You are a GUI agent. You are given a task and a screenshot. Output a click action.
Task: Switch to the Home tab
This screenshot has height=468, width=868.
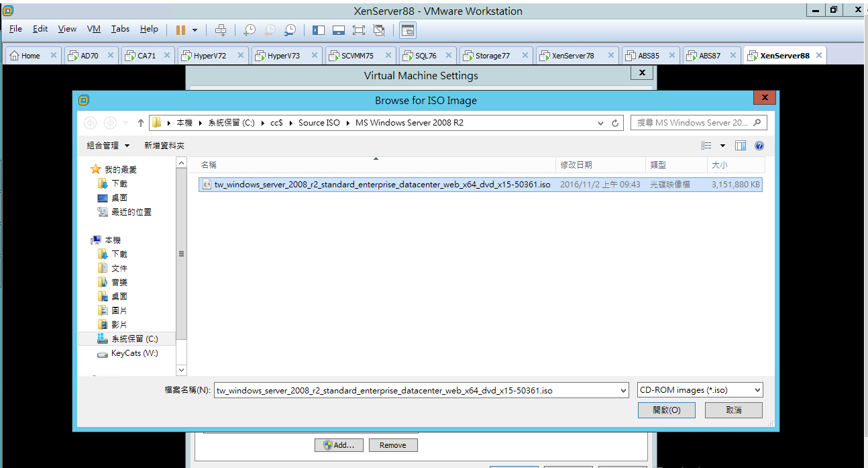point(30,56)
